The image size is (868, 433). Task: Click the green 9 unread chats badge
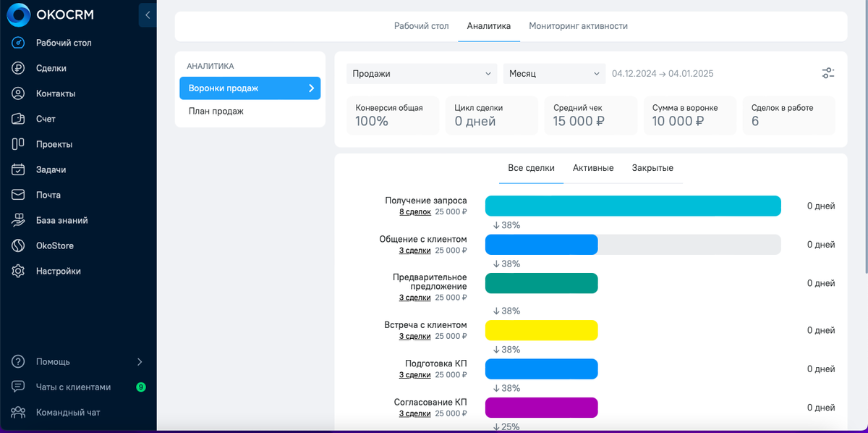pos(141,387)
